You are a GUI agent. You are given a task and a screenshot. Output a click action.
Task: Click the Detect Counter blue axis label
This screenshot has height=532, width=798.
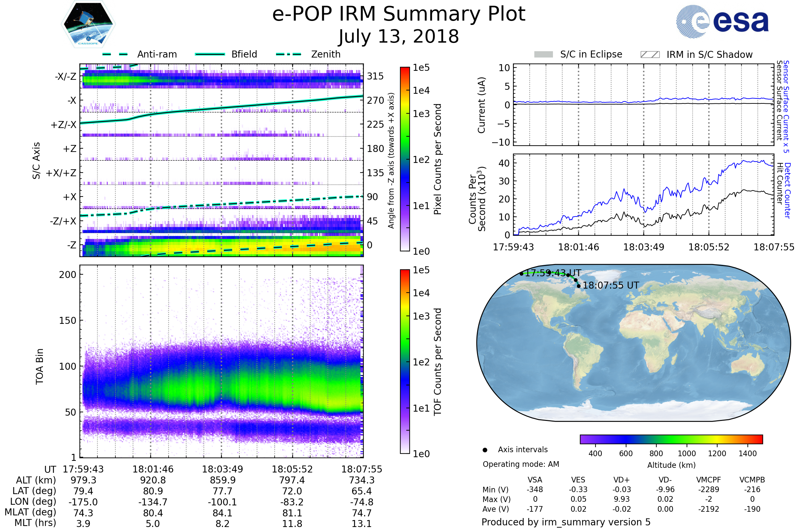pyautogui.click(x=787, y=190)
